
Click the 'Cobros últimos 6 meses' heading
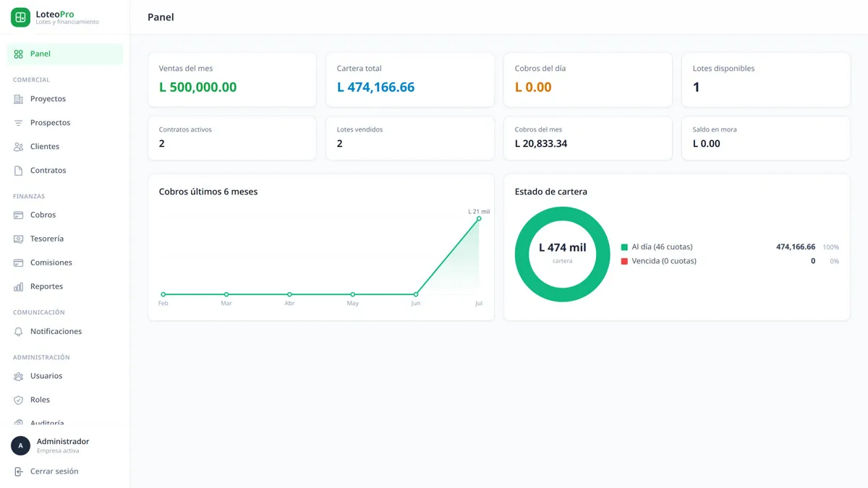pos(208,192)
